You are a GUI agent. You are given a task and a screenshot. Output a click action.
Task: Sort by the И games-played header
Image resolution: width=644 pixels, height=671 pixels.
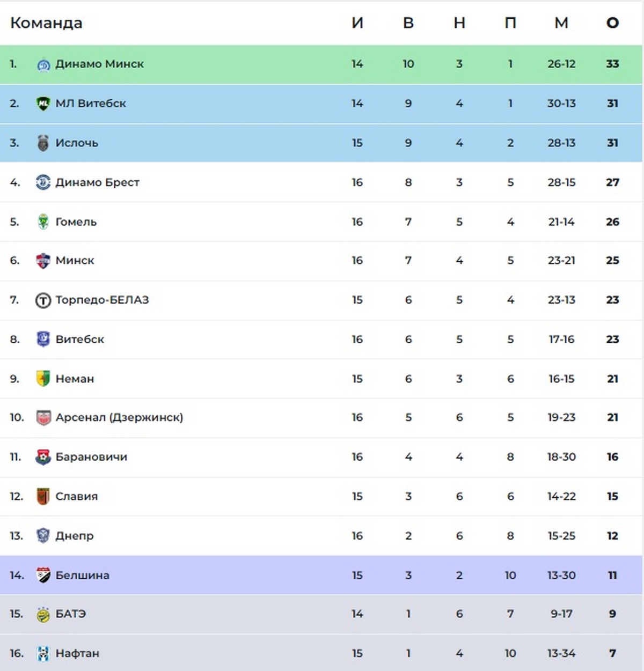coord(357,23)
